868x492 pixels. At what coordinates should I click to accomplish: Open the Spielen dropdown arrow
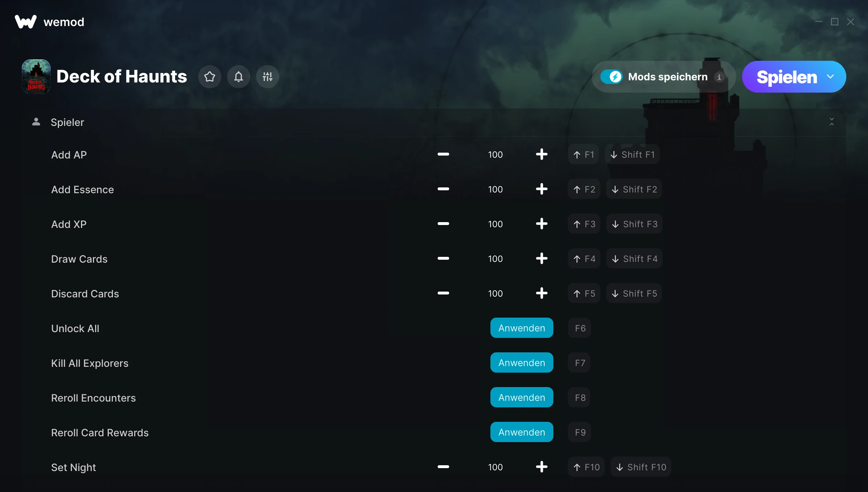coord(830,77)
